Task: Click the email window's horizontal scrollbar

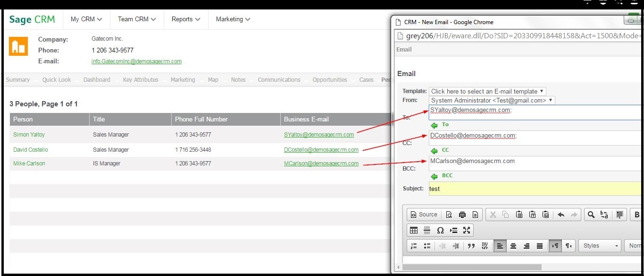Action: click(x=472, y=267)
